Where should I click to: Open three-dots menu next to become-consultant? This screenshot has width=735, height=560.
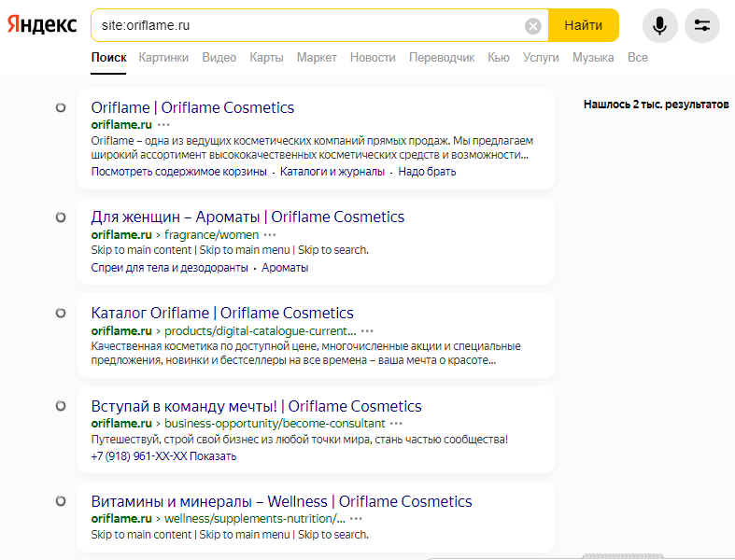(x=396, y=424)
